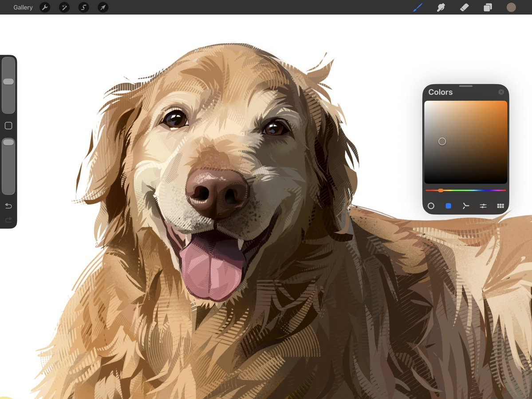Open the Layers panel
532x399 pixels.
point(488,7)
